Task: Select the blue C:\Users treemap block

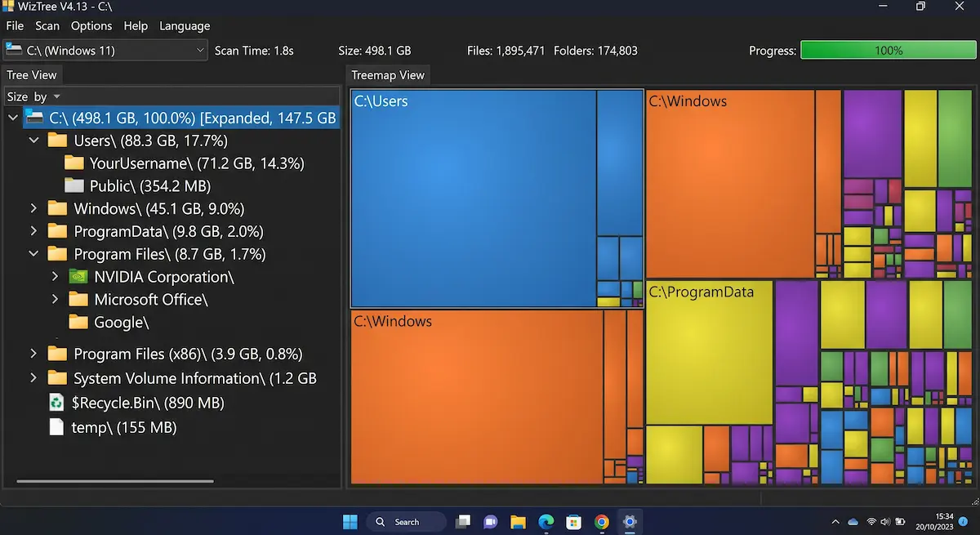Action: point(473,198)
